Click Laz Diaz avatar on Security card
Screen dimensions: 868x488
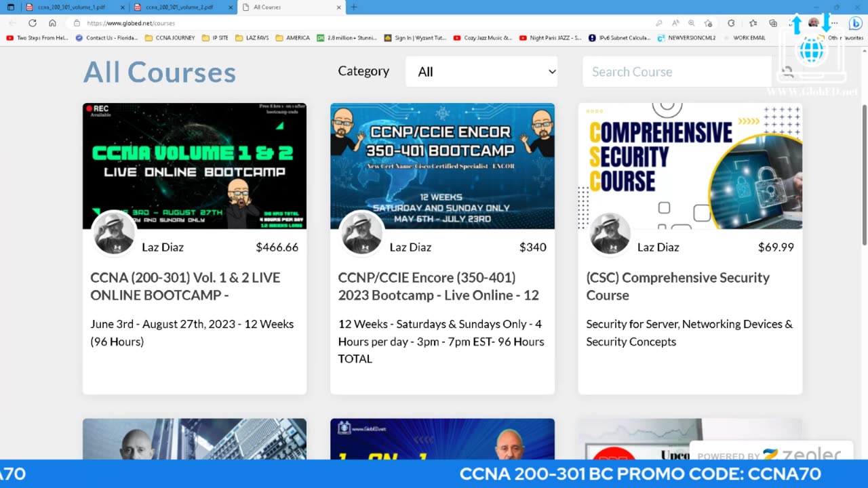point(610,233)
